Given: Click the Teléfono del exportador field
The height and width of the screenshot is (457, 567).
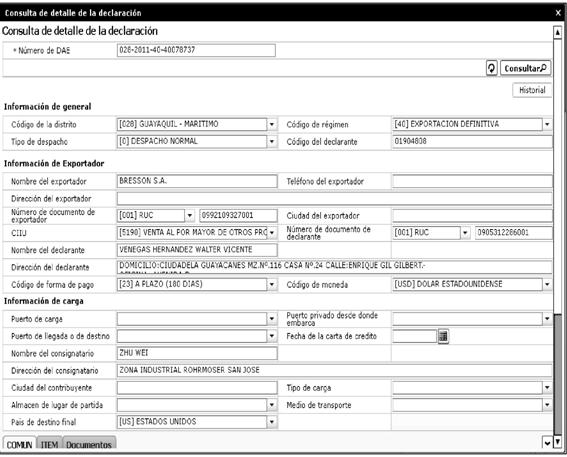Looking at the screenshot, I should (472, 181).
